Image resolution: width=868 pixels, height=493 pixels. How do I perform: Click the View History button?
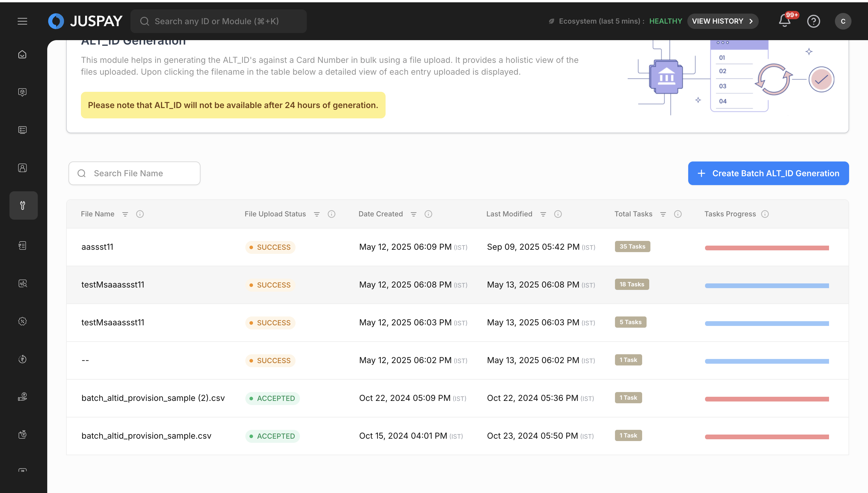[x=722, y=21]
